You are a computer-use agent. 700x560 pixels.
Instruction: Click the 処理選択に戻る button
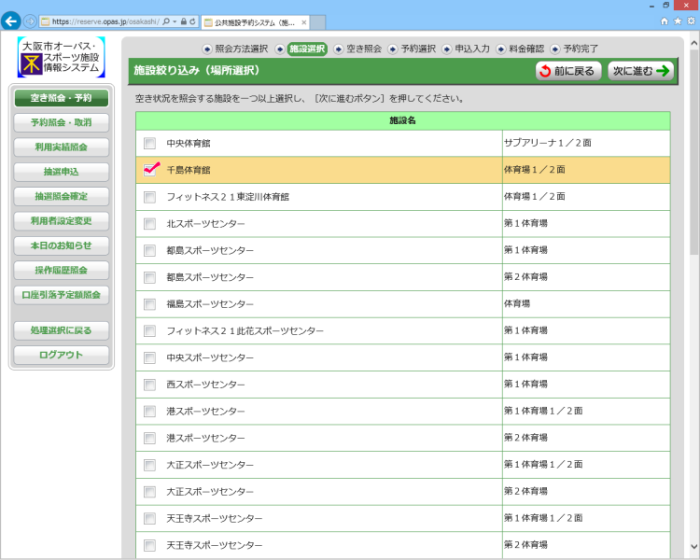point(61,330)
